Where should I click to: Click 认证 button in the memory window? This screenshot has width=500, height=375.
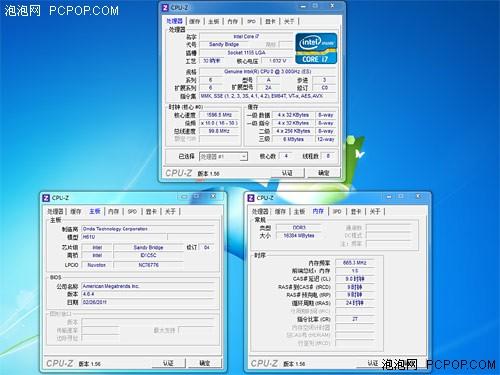[x=373, y=363]
